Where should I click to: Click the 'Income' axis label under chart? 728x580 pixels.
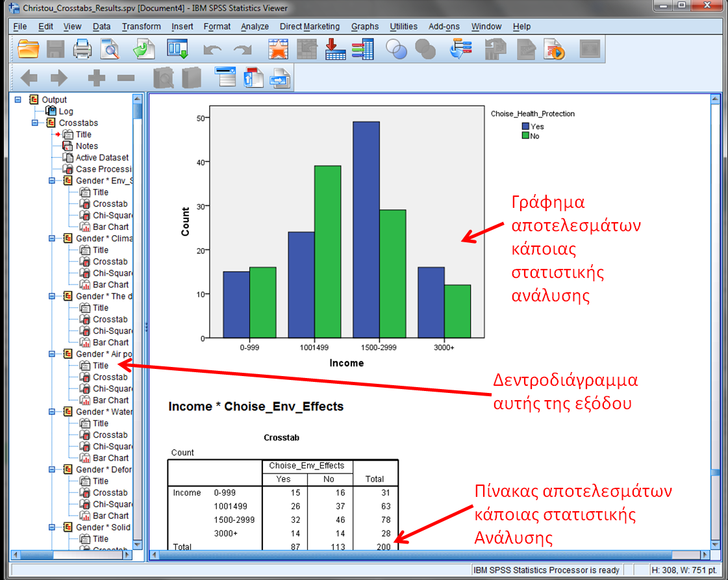tap(346, 363)
